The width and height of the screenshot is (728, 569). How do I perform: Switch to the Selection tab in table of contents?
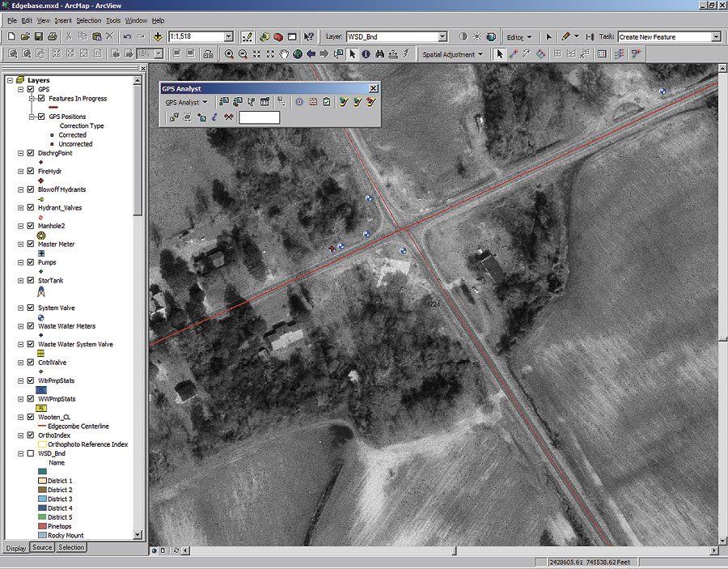coord(71,548)
